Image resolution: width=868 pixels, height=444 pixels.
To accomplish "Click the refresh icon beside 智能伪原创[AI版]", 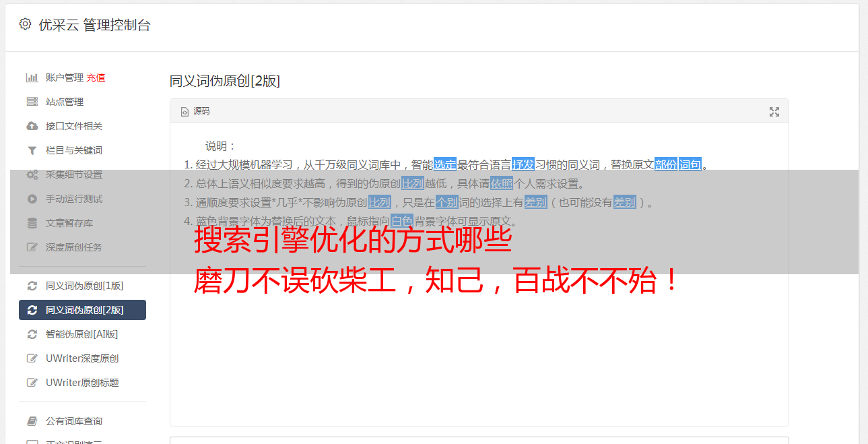I will coord(32,334).
